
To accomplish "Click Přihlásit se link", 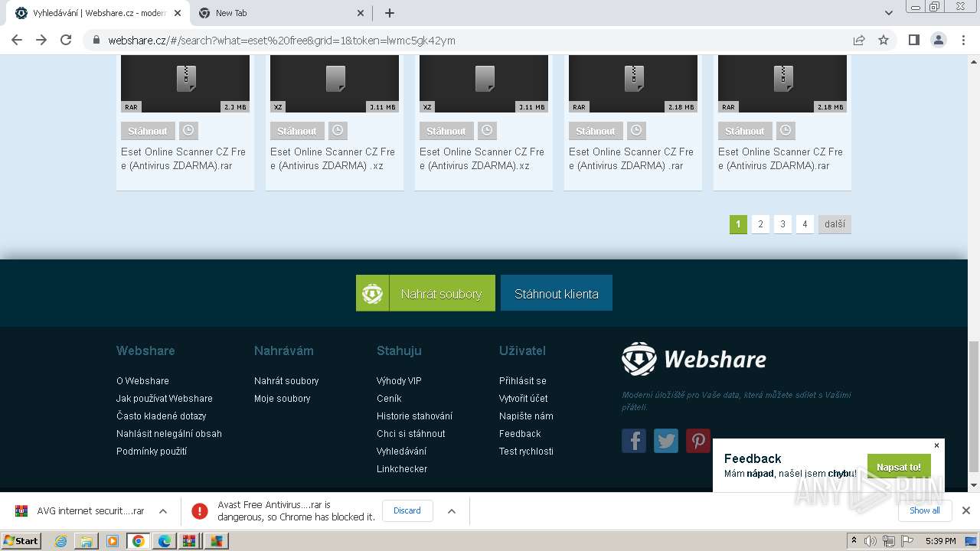I will pos(523,380).
